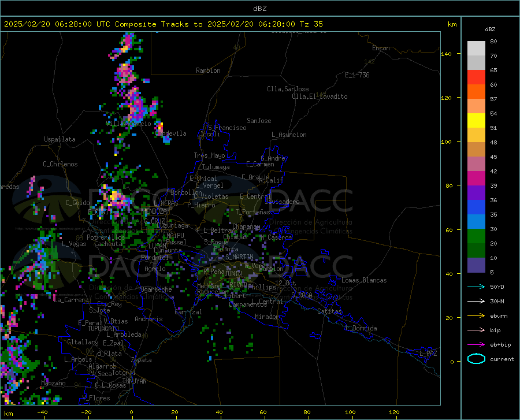The image size is (520, 420).
Task: Click the '140' km axis tick label
Action: pyautogui.click(x=446, y=54)
